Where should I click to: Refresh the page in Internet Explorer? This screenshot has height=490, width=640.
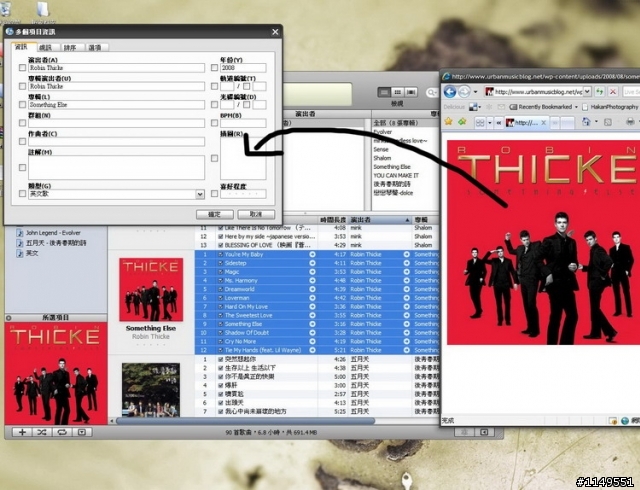click(x=599, y=91)
